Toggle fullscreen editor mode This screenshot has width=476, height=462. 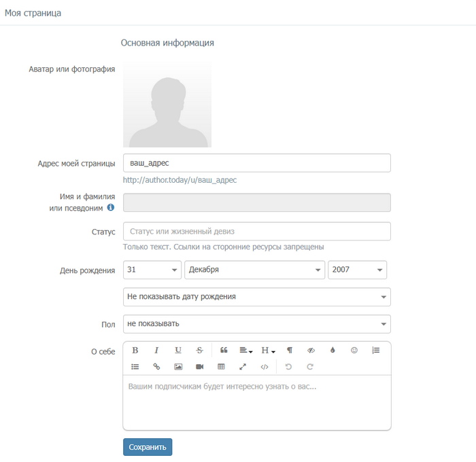click(243, 367)
